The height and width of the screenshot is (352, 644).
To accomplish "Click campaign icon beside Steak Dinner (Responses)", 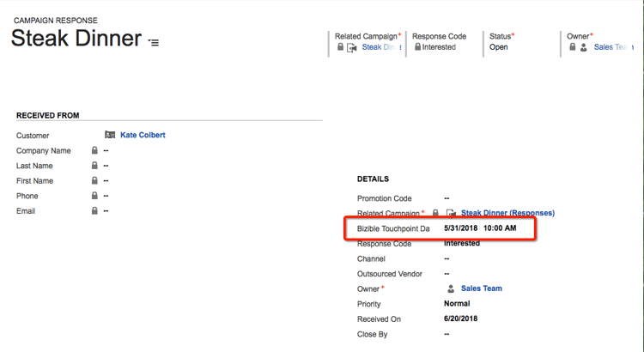I will click(x=451, y=213).
